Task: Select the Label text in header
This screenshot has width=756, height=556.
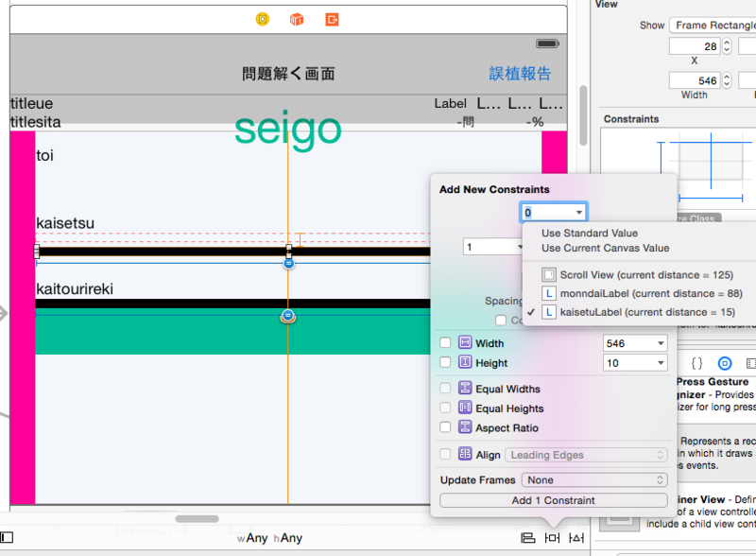Action: pos(450,103)
